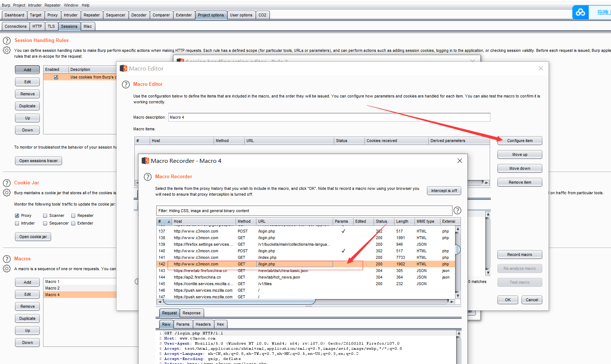Go to the Decoder tab
Viewport: 611px width, 364px height.
coord(139,15)
